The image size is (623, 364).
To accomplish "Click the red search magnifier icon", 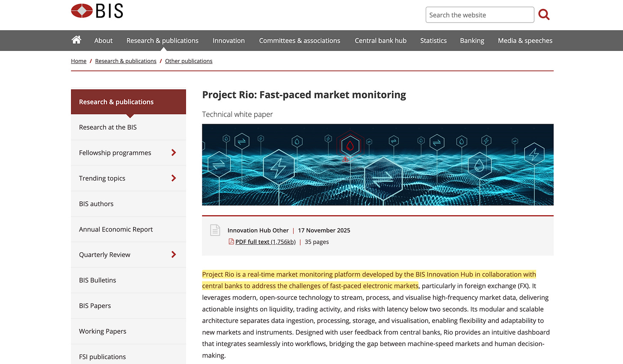I will (x=544, y=15).
